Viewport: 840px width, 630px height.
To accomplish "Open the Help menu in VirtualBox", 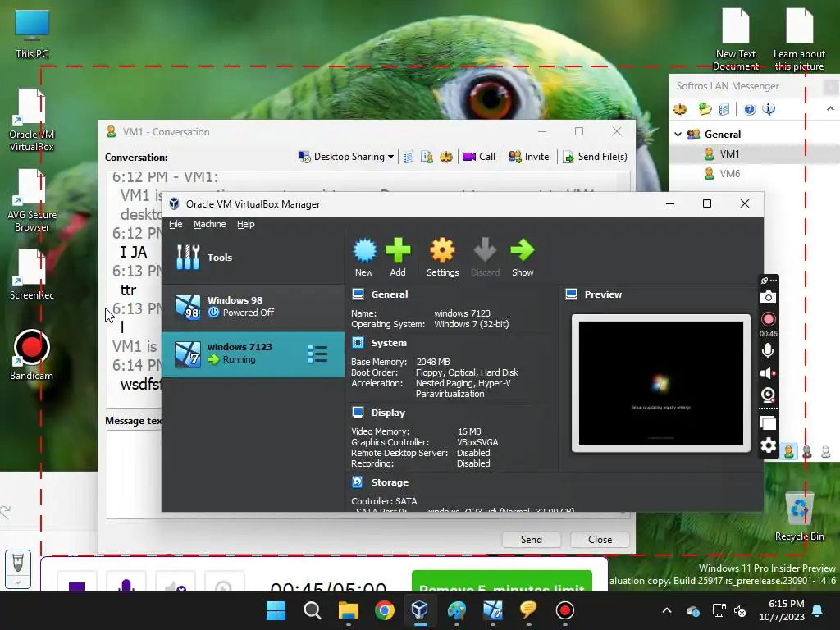I will tap(246, 224).
